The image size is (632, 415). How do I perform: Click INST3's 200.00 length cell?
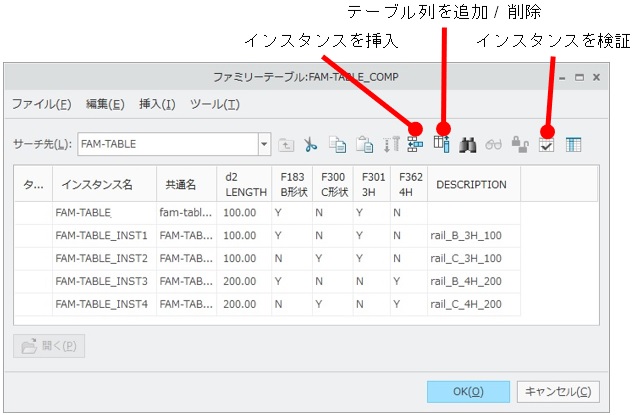244,281
